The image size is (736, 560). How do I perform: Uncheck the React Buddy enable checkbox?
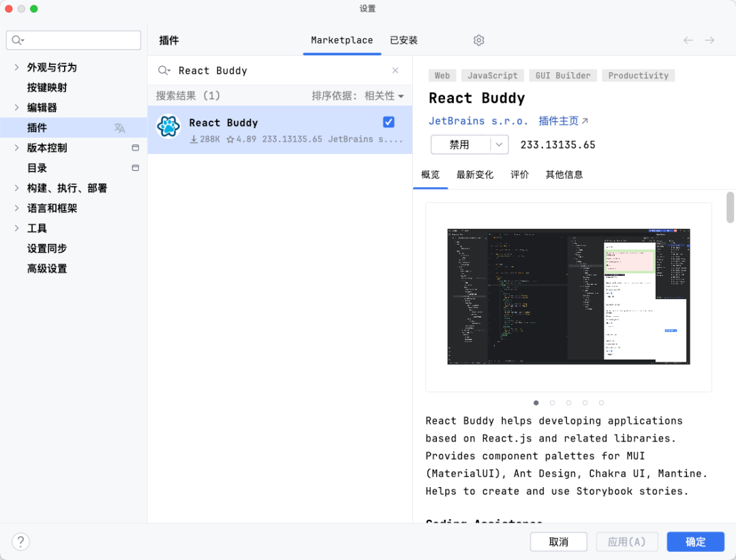388,122
